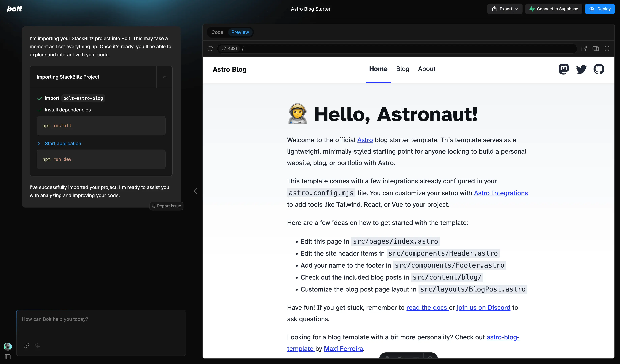Image resolution: width=620 pixels, height=364 pixels.
Task: Open the GitHub icon in blog header
Action: [x=599, y=69]
